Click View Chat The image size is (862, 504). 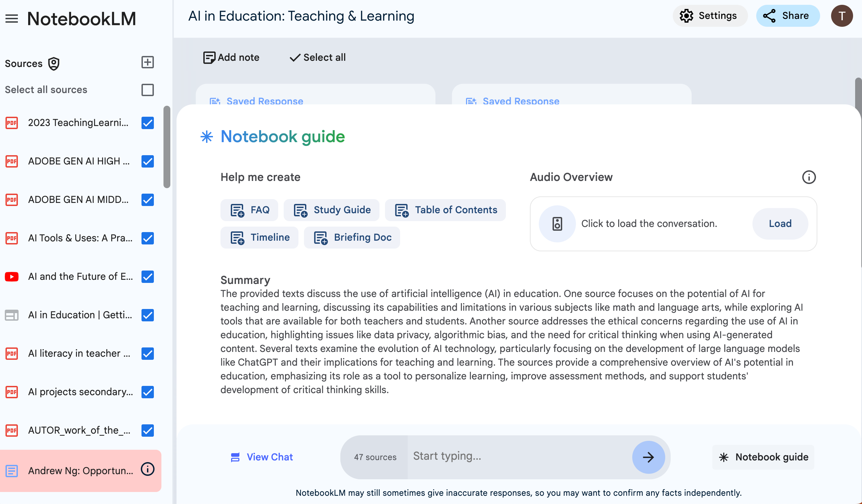click(262, 457)
